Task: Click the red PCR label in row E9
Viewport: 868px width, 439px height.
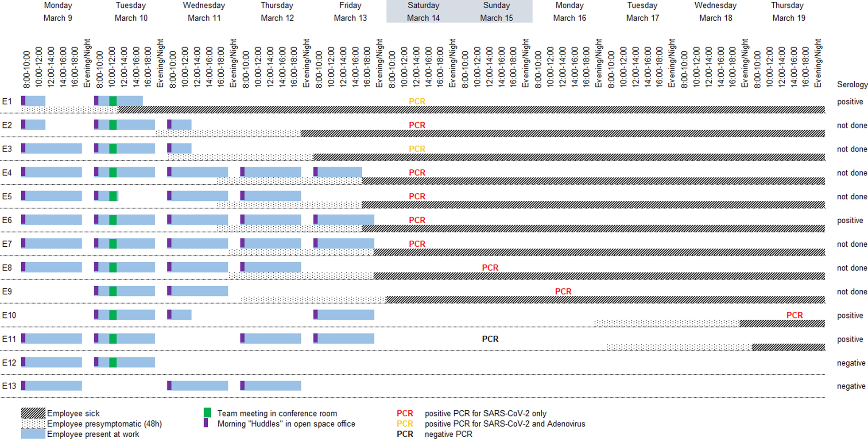Action: pos(563,291)
